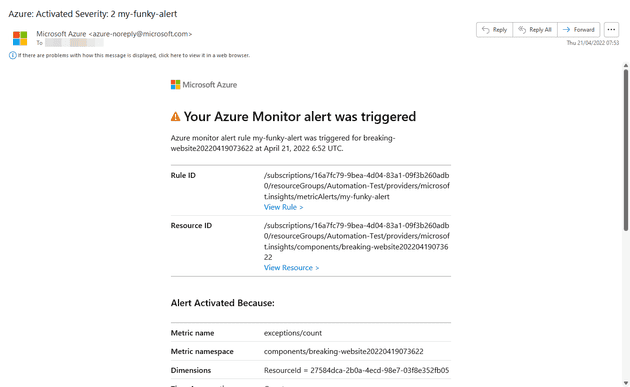Click the vertical scrollbar thumb
630x387 pixels.
coord(626,150)
